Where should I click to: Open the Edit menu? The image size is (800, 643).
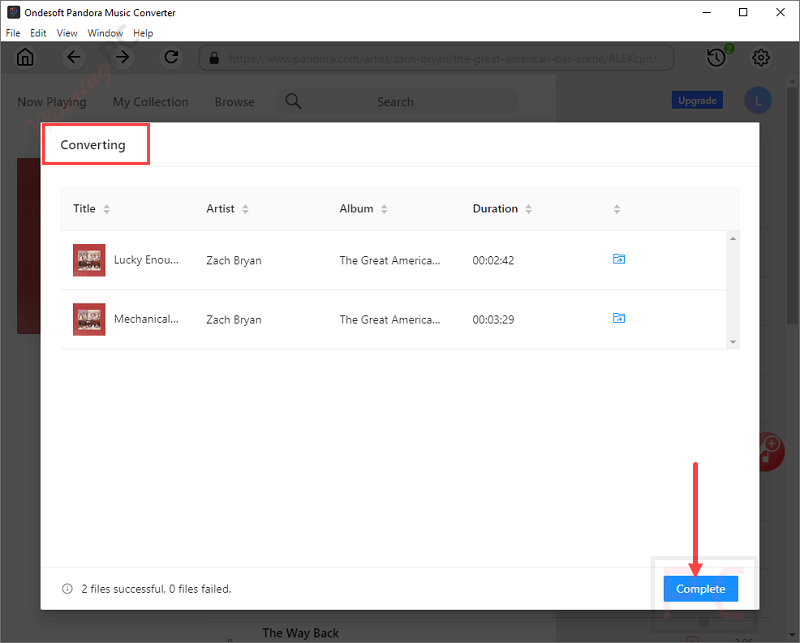[x=38, y=33]
